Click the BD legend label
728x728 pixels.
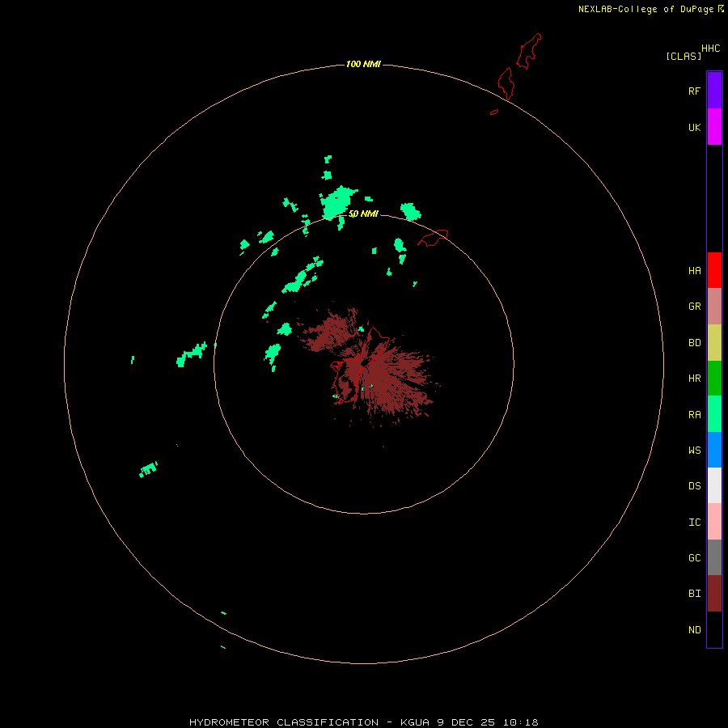click(x=694, y=343)
